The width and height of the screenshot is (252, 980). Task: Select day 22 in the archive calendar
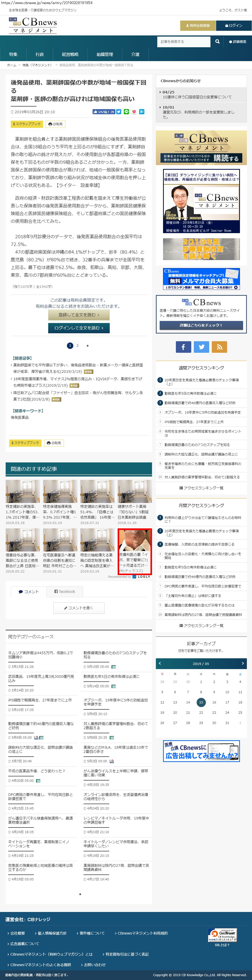[201, 712]
